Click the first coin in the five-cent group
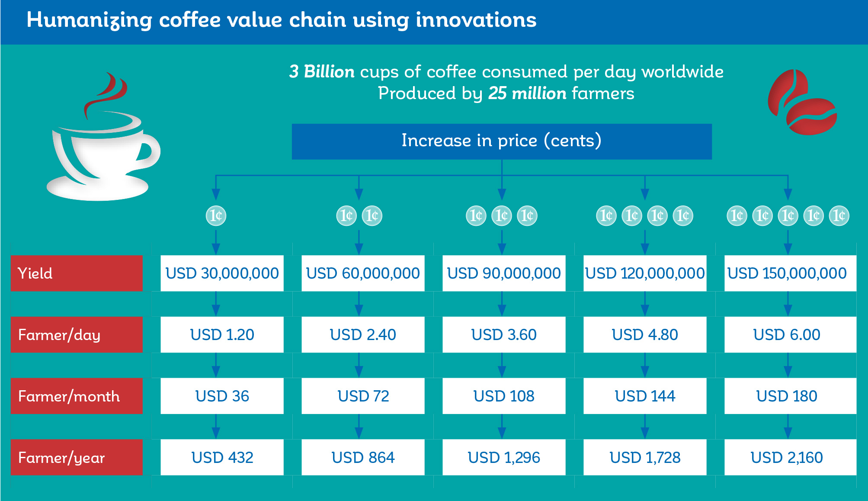The image size is (868, 501). pos(737,215)
